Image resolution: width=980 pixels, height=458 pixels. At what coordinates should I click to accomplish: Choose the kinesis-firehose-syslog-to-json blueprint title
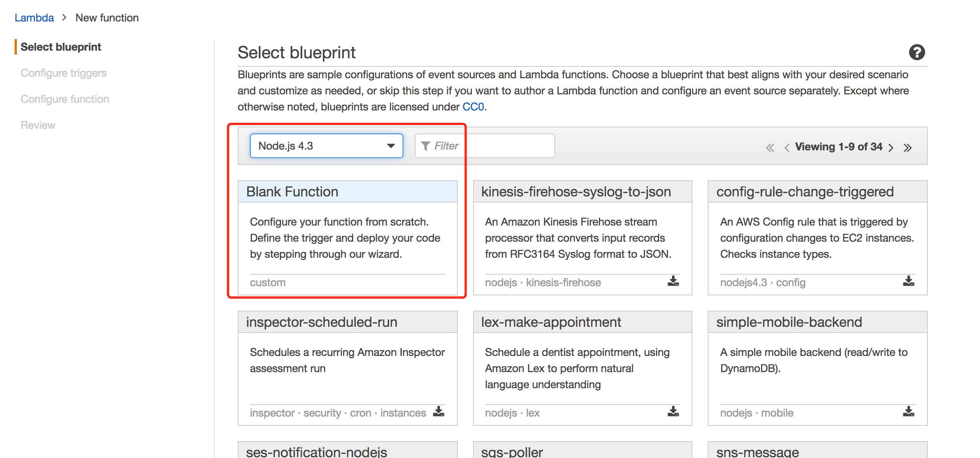tap(576, 191)
